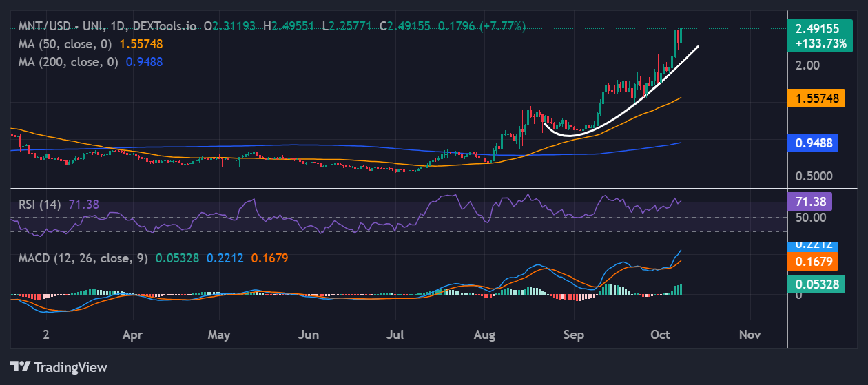
Task: Select the Apr label on time axis
Action: click(x=132, y=335)
